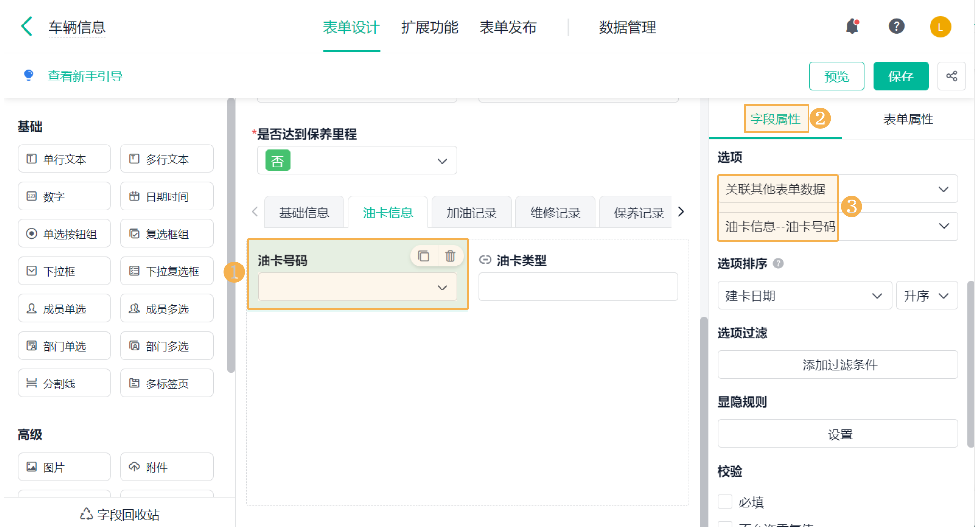Open the 是否达到保养里程 dropdown
The width and height of the screenshot is (980, 531).
click(x=357, y=160)
